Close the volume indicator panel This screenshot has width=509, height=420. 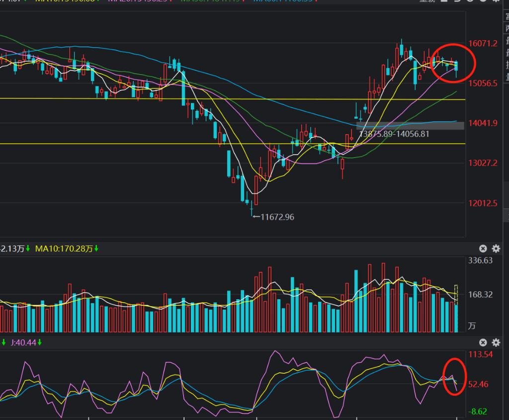tap(483, 249)
